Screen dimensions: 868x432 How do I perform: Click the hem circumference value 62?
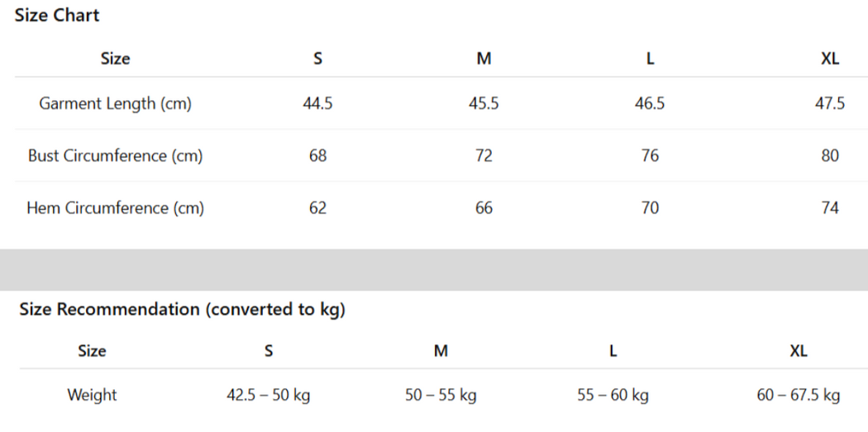(x=318, y=207)
